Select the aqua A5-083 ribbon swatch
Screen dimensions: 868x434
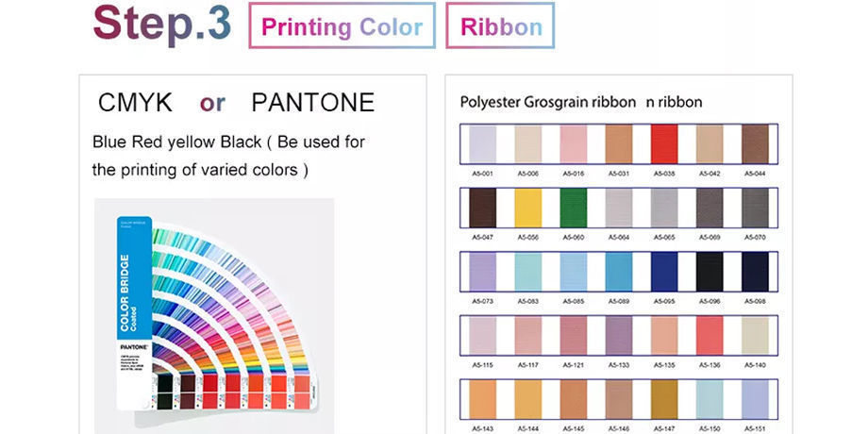[x=528, y=272]
